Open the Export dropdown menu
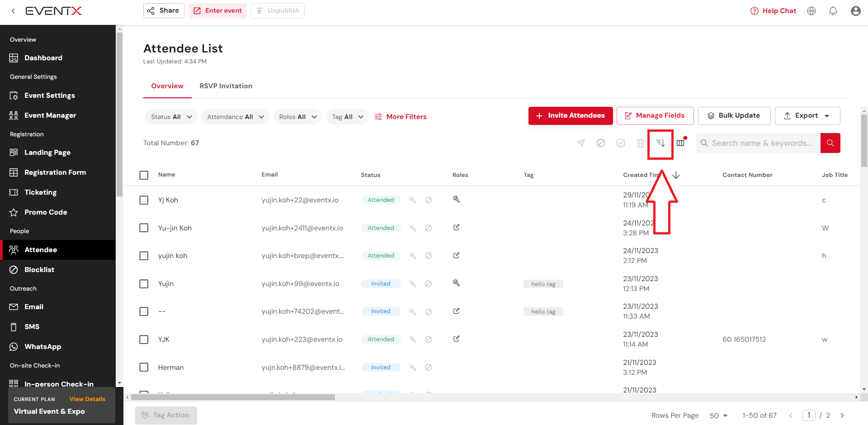The image size is (868, 425). [x=807, y=116]
